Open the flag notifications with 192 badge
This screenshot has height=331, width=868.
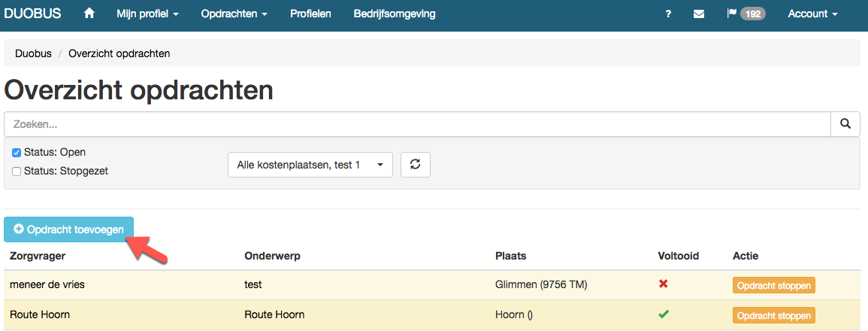point(746,14)
